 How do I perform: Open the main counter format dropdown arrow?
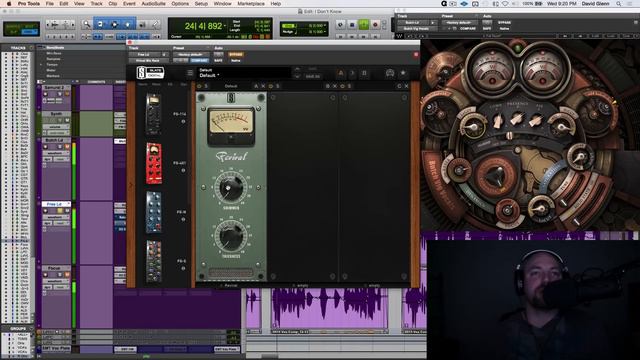click(225, 26)
